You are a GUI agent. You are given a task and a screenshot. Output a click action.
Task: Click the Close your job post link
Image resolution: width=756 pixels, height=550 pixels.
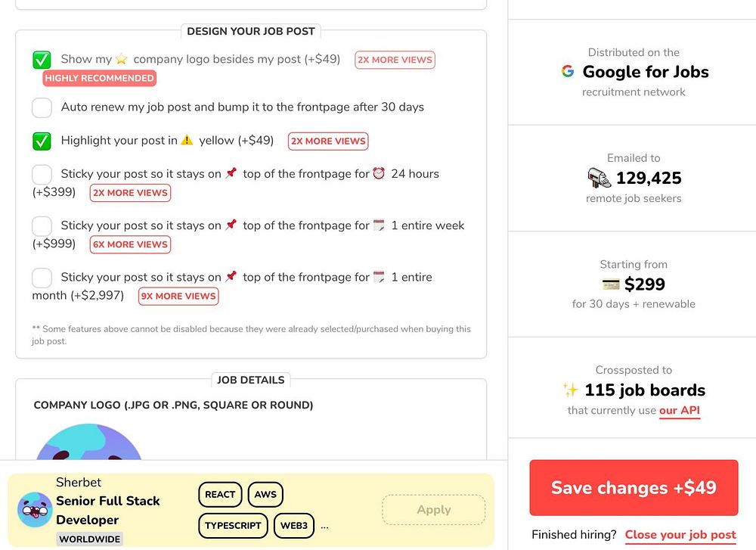tap(680, 535)
